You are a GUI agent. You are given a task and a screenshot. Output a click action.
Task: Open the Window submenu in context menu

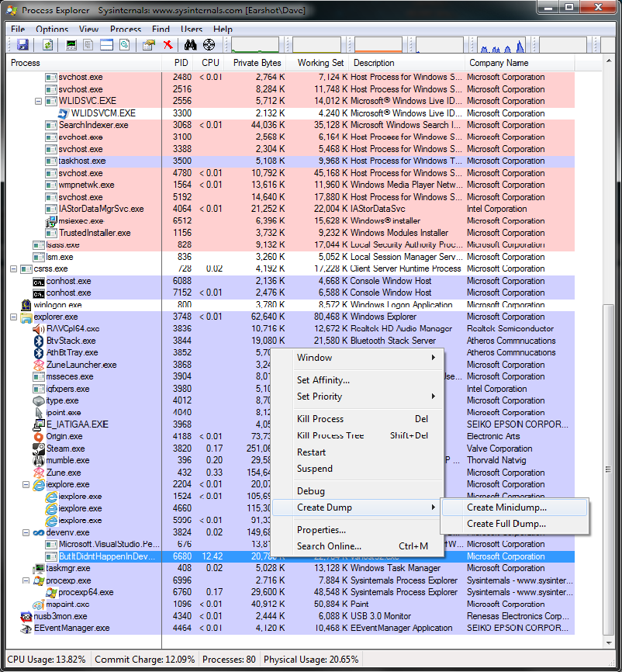(x=358, y=358)
